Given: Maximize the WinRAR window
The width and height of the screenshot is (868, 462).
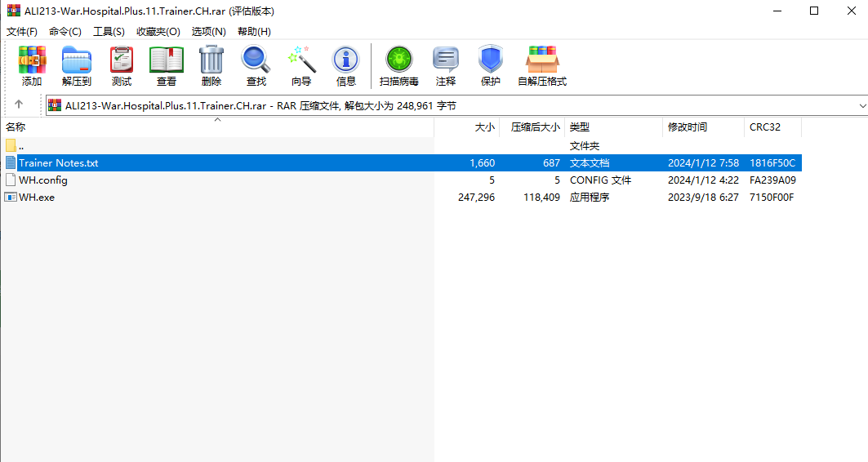Looking at the screenshot, I should (814, 11).
